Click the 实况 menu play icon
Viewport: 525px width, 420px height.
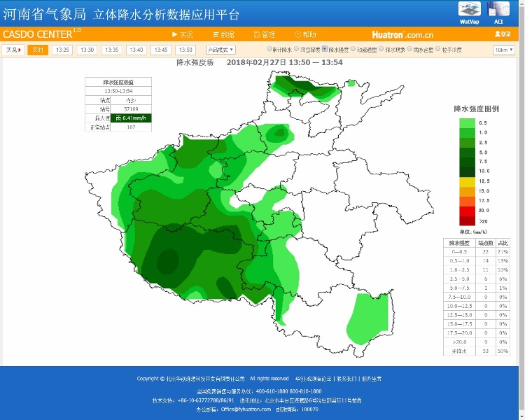pyautogui.click(x=174, y=34)
